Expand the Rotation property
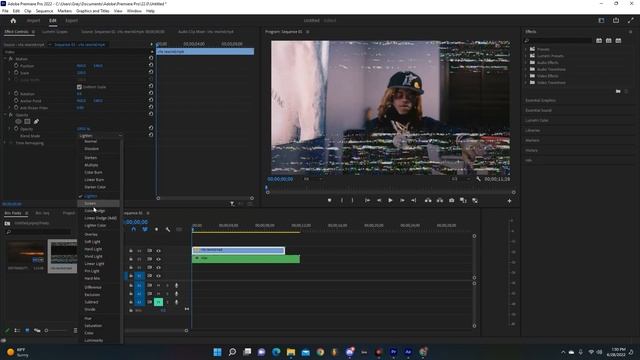Screen dimensions: 640x360 click(10, 93)
